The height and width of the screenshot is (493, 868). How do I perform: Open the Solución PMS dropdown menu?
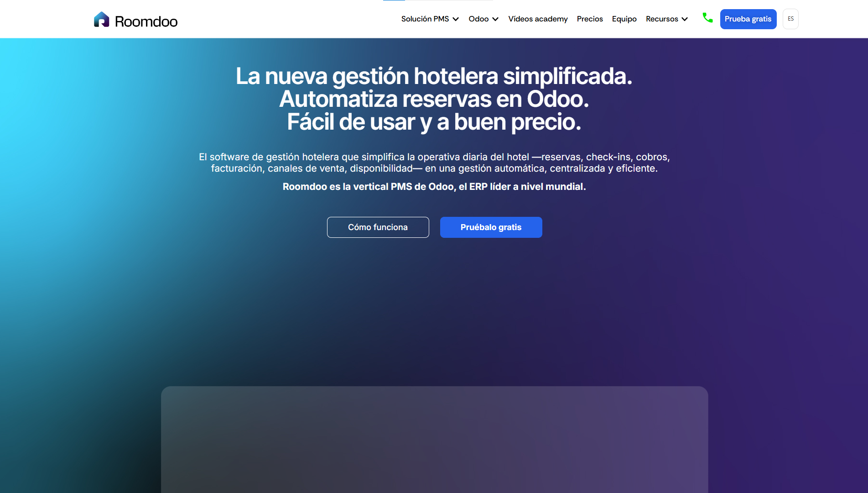click(430, 19)
